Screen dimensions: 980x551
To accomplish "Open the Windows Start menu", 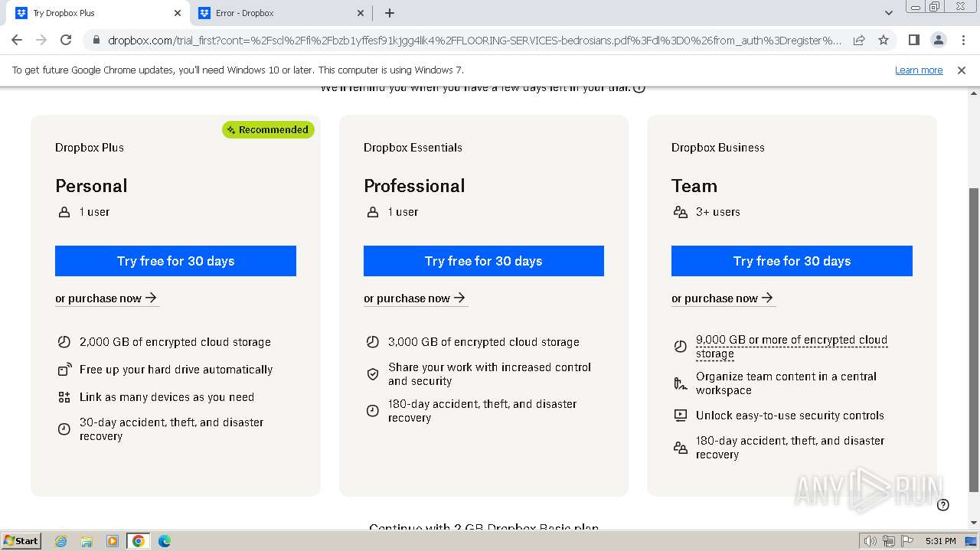I will click(x=21, y=540).
